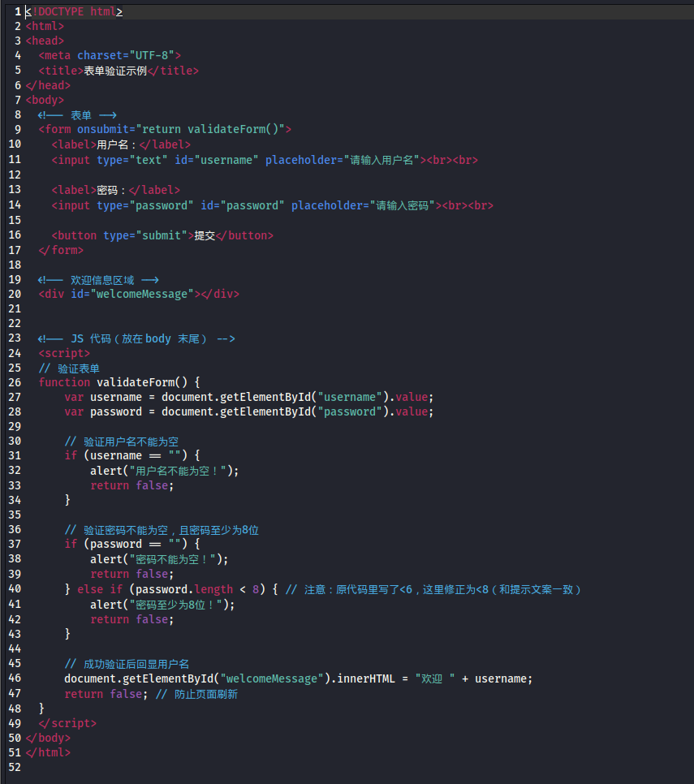Click the closing </body> tag

[x=48, y=738]
